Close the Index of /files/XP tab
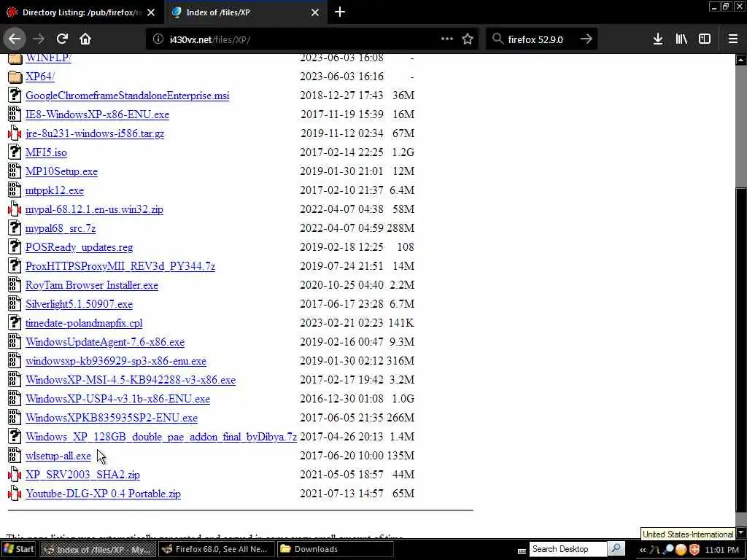This screenshot has width=747, height=560. 315,13
